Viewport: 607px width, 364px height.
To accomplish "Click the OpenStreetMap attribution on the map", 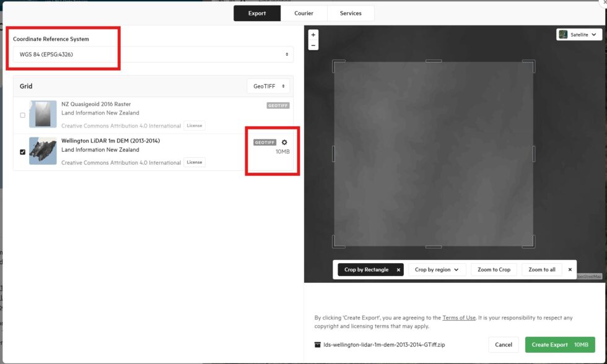I will click(589, 276).
